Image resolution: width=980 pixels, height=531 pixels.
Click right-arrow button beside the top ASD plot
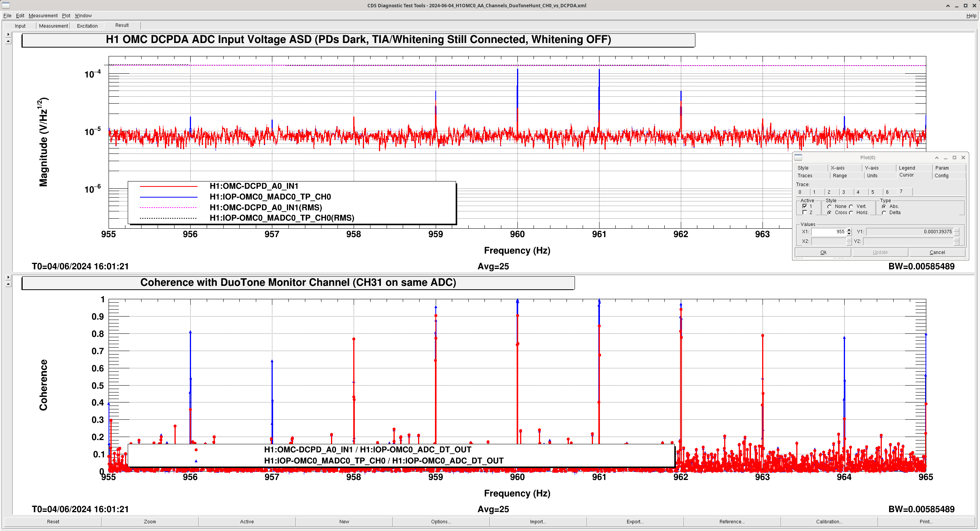point(8,35)
